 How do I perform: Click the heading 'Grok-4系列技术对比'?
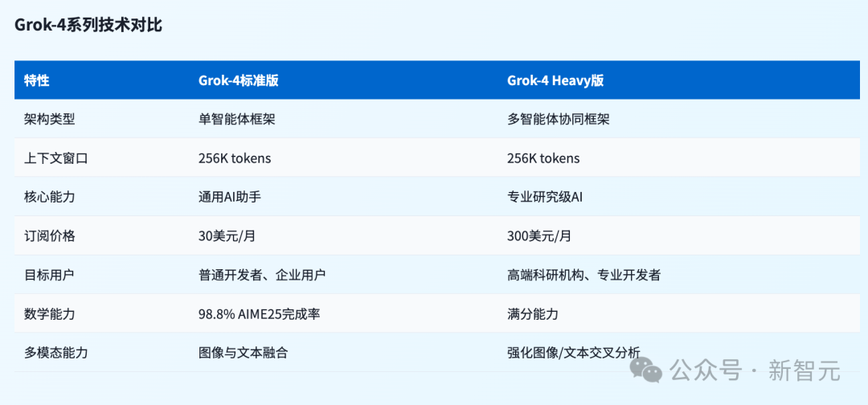click(88, 25)
